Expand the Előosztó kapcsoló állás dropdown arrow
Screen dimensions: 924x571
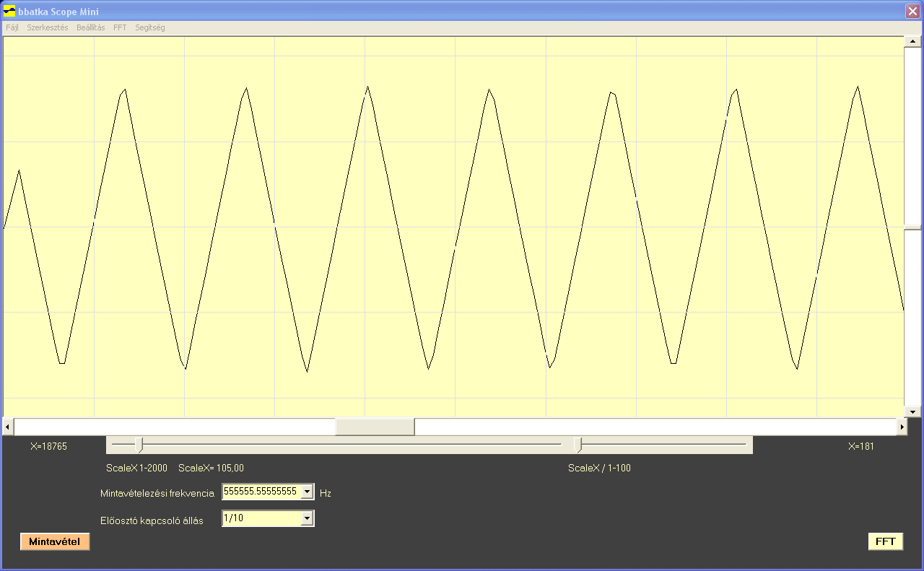tap(307, 518)
